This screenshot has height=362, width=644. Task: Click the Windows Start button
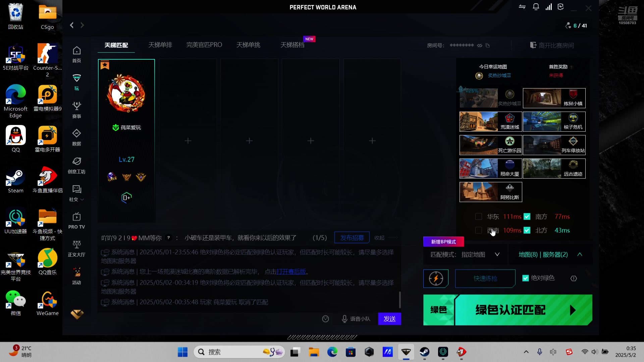pyautogui.click(x=182, y=352)
